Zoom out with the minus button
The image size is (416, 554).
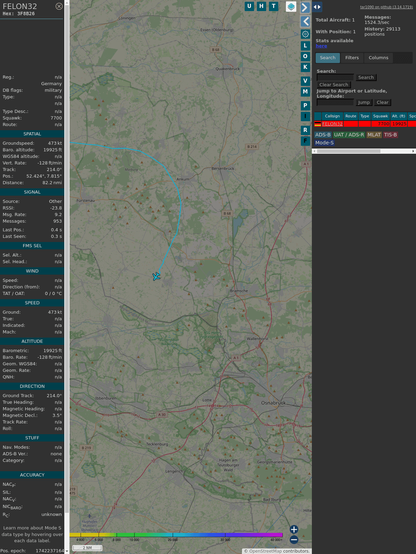click(x=294, y=540)
